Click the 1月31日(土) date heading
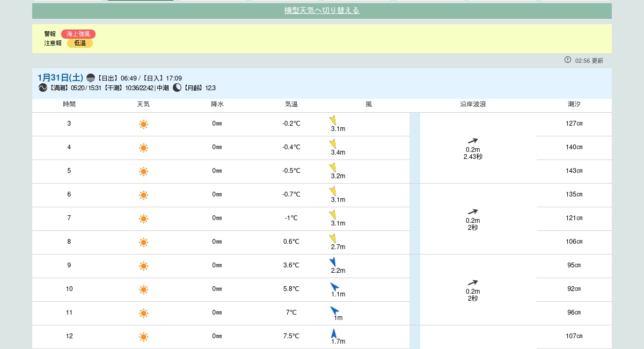 [60, 78]
